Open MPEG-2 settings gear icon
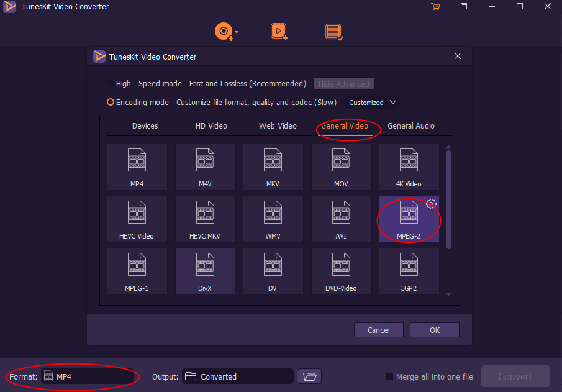562x392 pixels. (x=431, y=204)
